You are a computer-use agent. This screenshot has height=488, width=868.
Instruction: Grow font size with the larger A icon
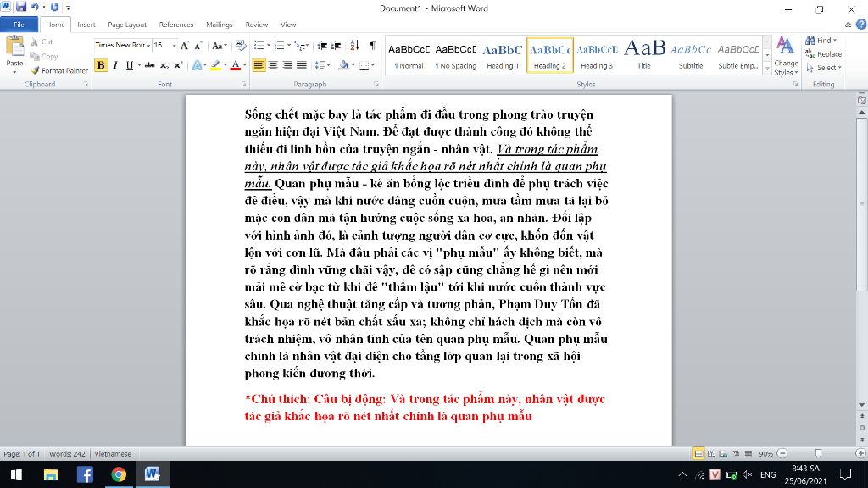point(185,46)
